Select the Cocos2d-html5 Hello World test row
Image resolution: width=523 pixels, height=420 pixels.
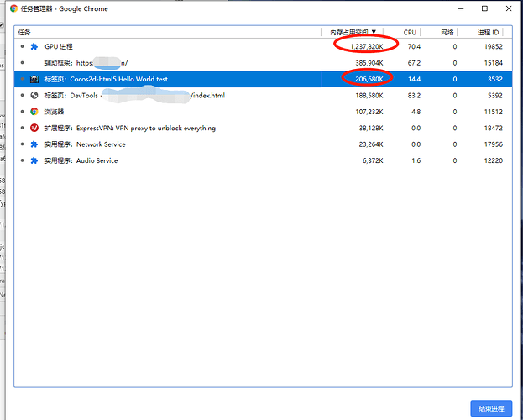point(263,79)
